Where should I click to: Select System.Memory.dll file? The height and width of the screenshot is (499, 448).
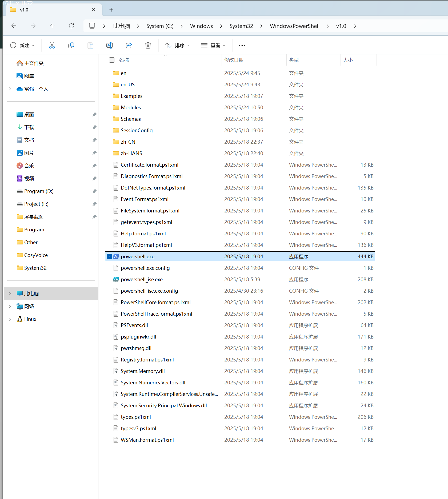(240, 371)
